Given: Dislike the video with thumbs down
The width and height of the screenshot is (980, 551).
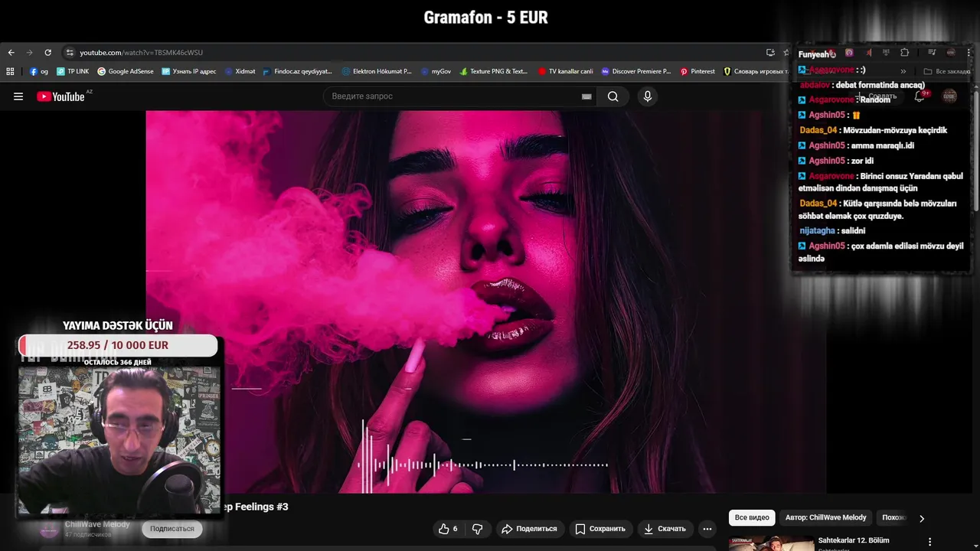Looking at the screenshot, I should tap(478, 529).
